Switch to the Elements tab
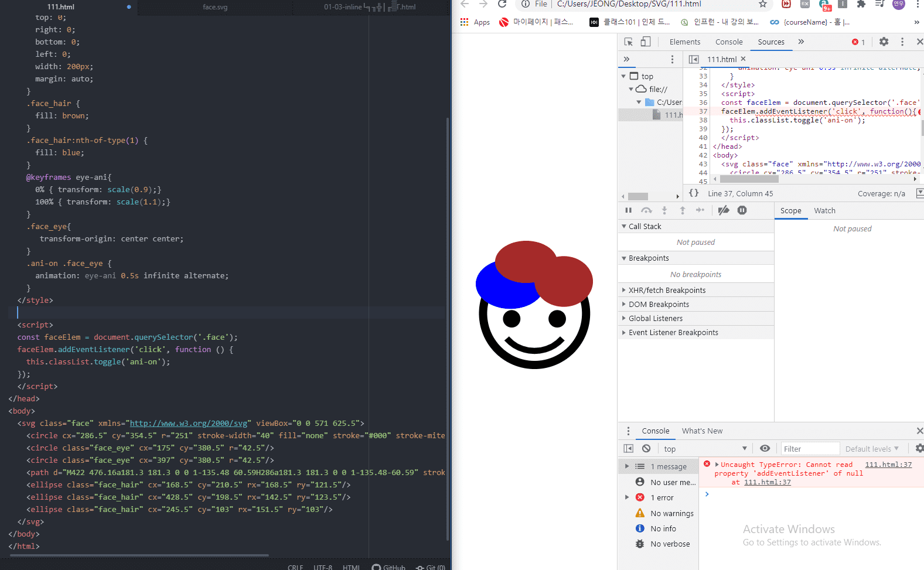This screenshot has width=924, height=570. click(685, 42)
